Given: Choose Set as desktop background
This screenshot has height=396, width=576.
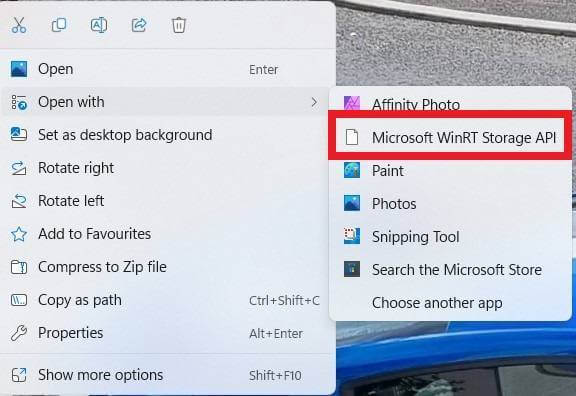Looking at the screenshot, I should [x=168, y=135].
